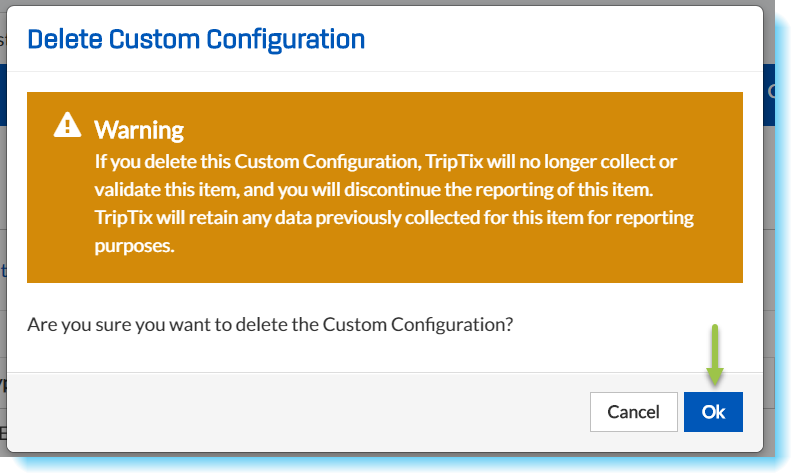Click the Ok button to confirm deletion
791x473 pixels.
tap(713, 411)
